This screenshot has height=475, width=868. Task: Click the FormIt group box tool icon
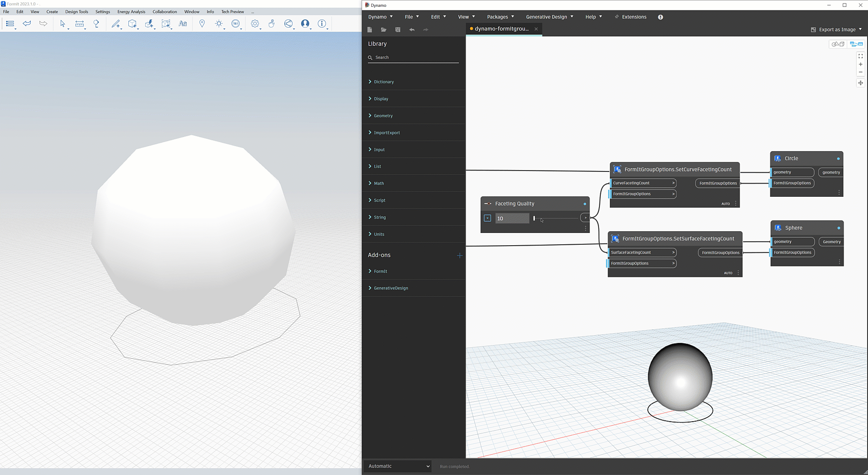point(166,24)
